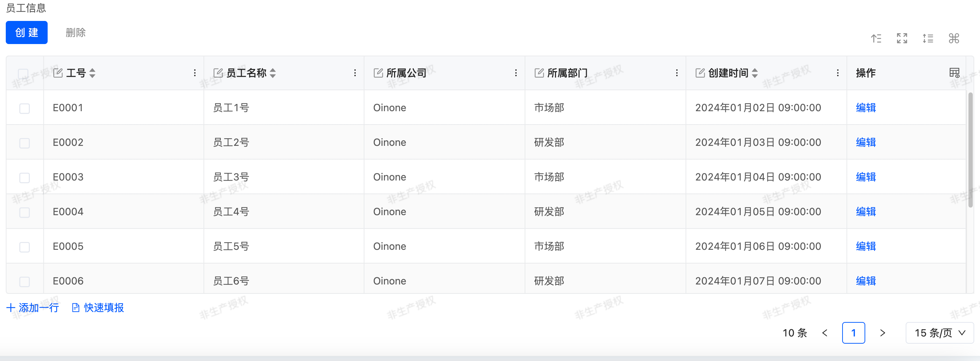Screen dimensions: 980x361
Task: Sort by 创建时间 using sort arrows
Action: [755, 73]
